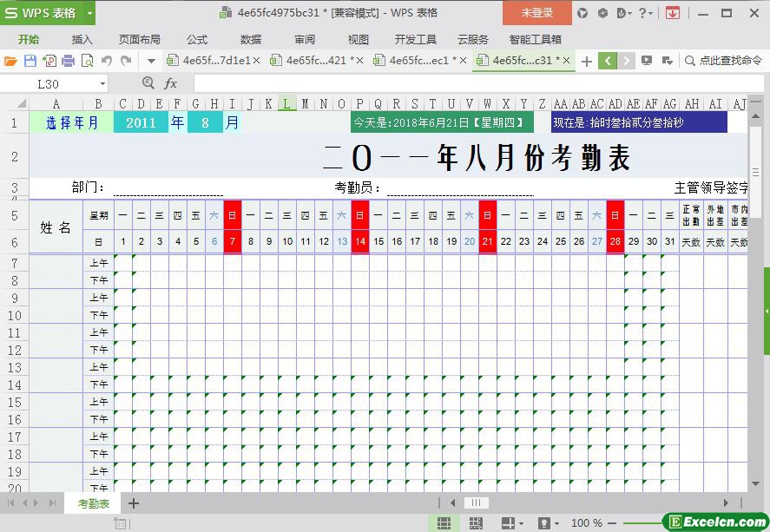Click the print preview icon
Viewport: 770px width, 532px height.
(x=87, y=61)
